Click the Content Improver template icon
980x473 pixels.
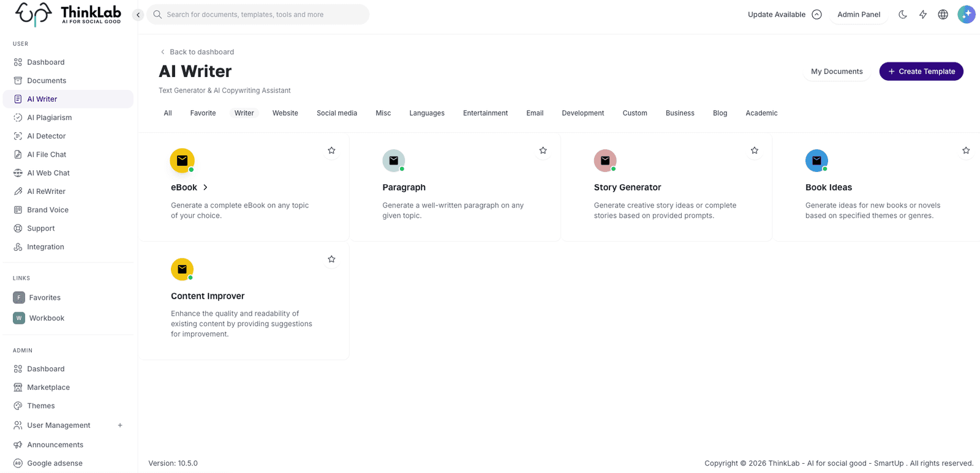click(182, 269)
